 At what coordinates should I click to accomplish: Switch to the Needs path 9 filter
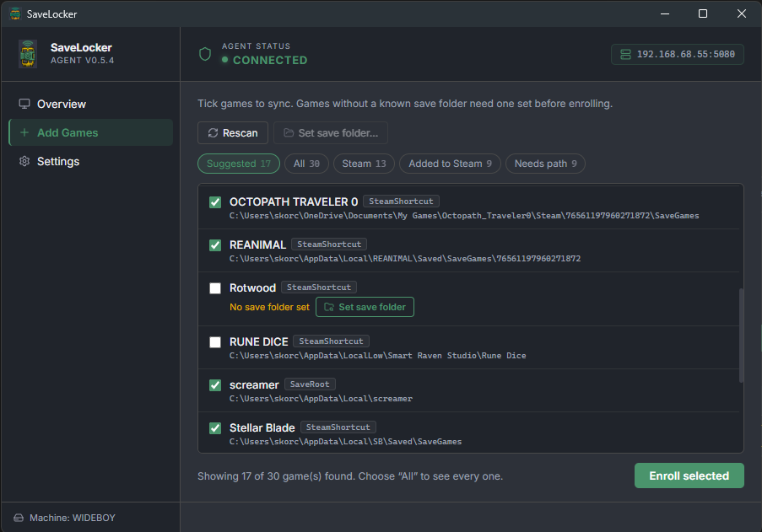click(x=545, y=164)
